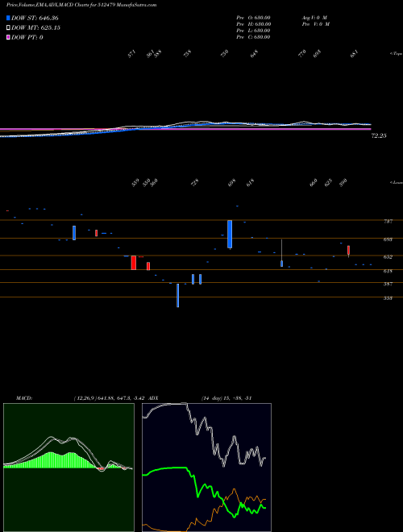Click the ADX (14 day) values text
Screen dimensions: 403x532
(226, 397)
